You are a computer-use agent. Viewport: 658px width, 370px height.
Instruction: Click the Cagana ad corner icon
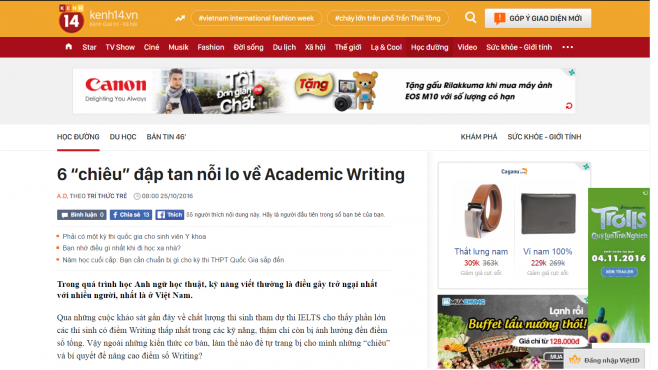point(586,167)
